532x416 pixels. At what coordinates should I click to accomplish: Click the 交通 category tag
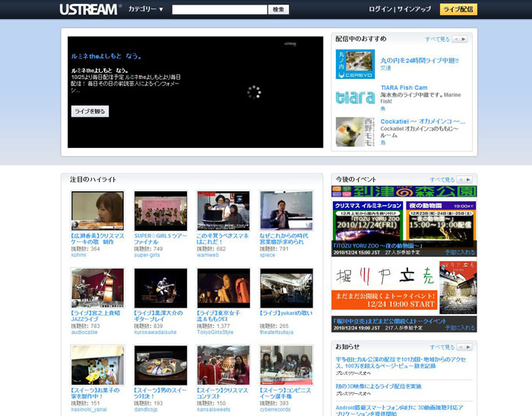[x=385, y=68]
